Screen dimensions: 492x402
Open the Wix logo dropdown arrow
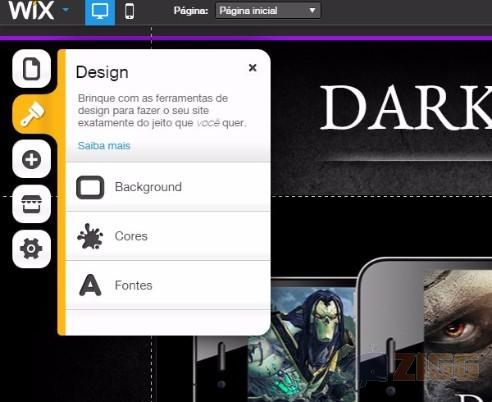66,10
